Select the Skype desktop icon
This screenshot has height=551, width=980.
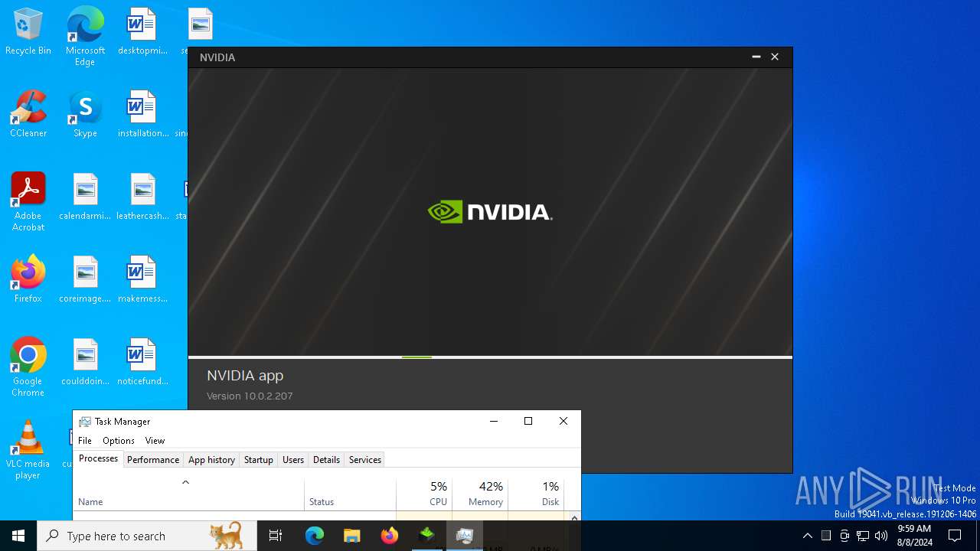(85, 115)
